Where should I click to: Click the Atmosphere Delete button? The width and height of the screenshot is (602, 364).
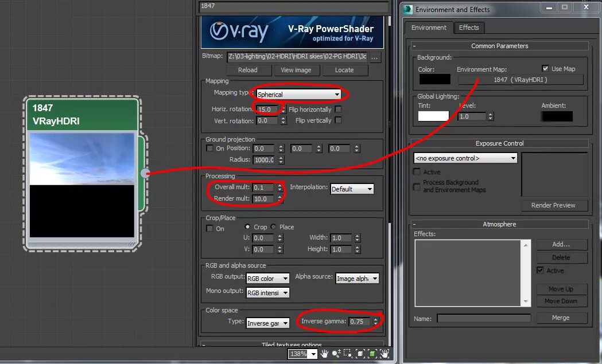561,257
